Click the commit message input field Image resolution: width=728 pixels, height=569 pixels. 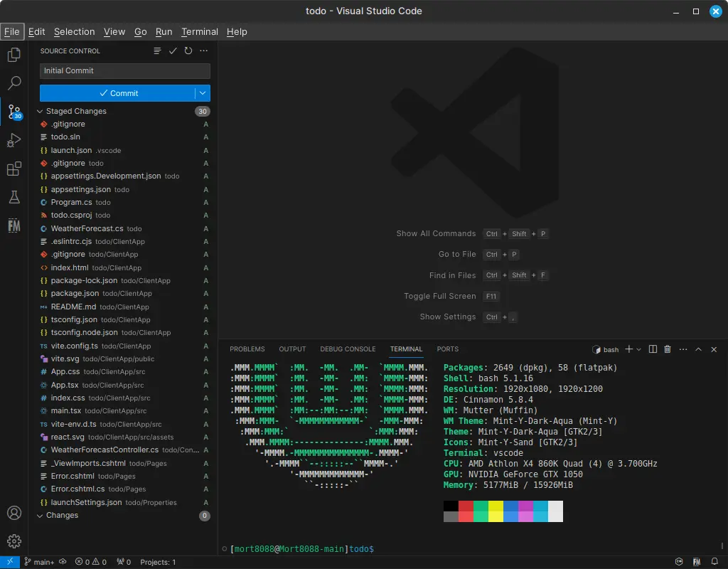[124, 71]
